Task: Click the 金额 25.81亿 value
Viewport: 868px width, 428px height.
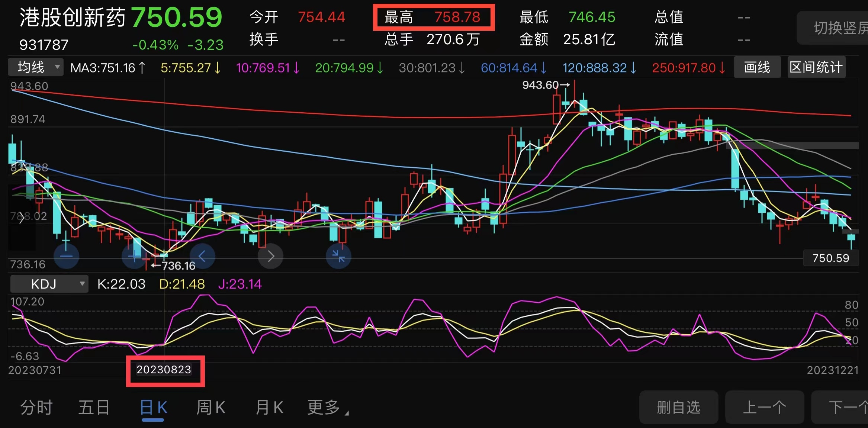Action: 589,39
